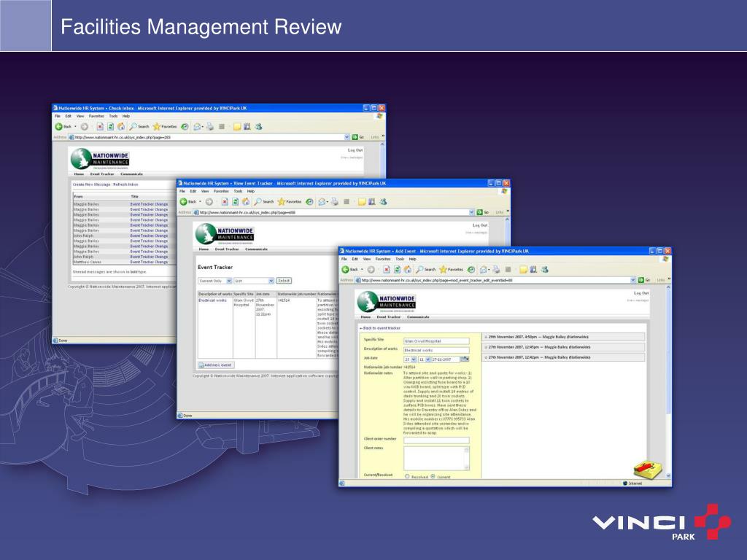Open Tools menu in Add Event window
The image size is (747, 560).
click(400, 259)
